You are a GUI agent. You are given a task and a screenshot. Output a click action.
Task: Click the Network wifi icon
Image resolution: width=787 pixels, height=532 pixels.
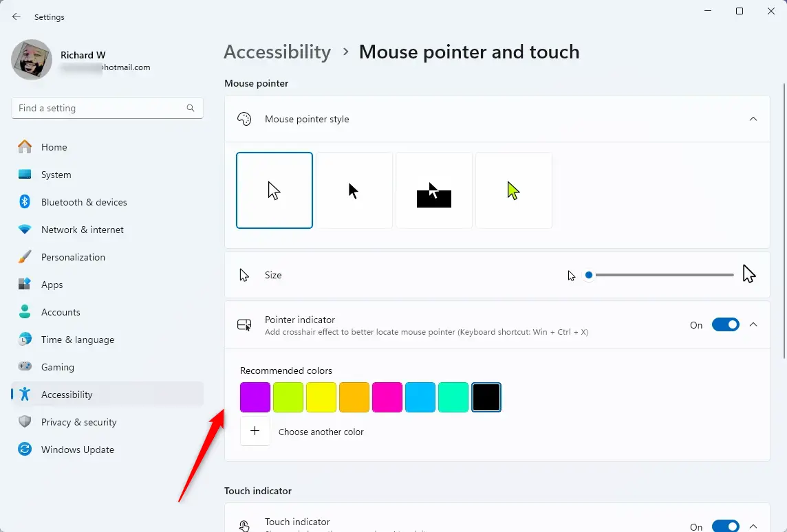click(x=25, y=229)
